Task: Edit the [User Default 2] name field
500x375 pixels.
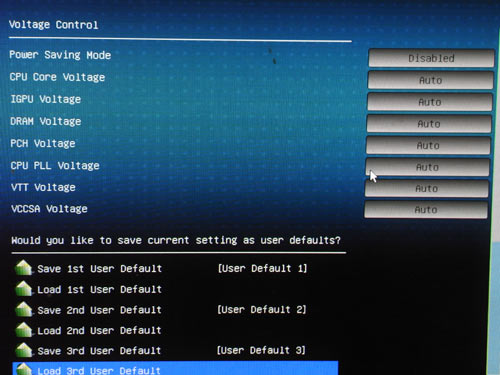Action: (x=262, y=310)
